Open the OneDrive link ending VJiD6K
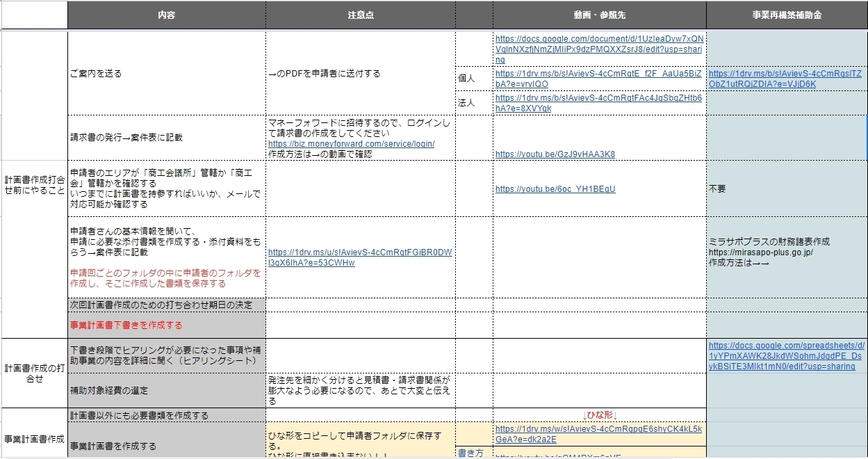 (785, 79)
